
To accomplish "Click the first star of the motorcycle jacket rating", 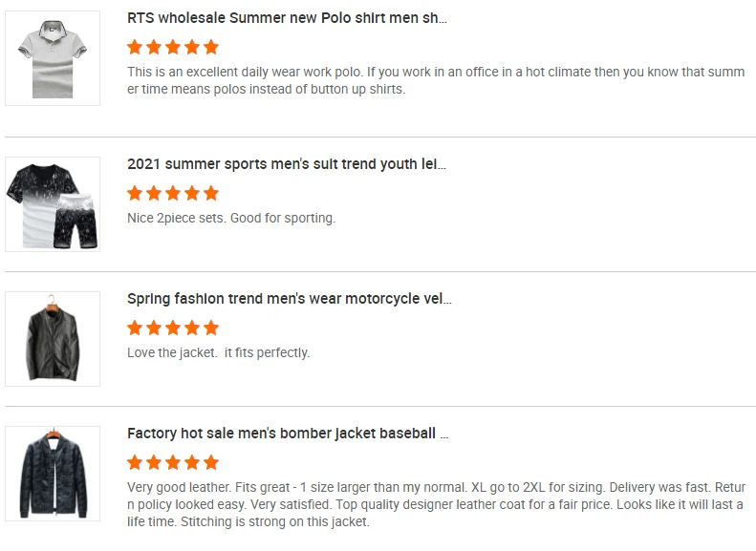I will pyautogui.click(x=135, y=328).
